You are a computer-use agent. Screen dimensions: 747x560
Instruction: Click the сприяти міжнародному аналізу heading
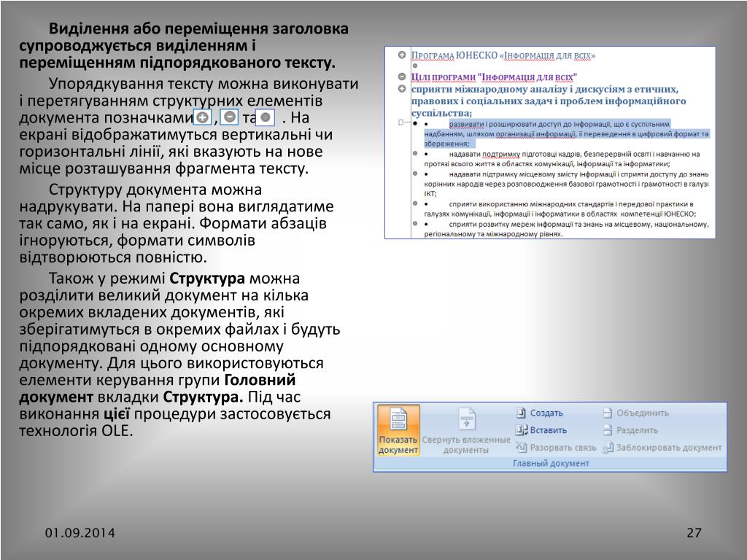pyautogui.click(x=549, y=101)
